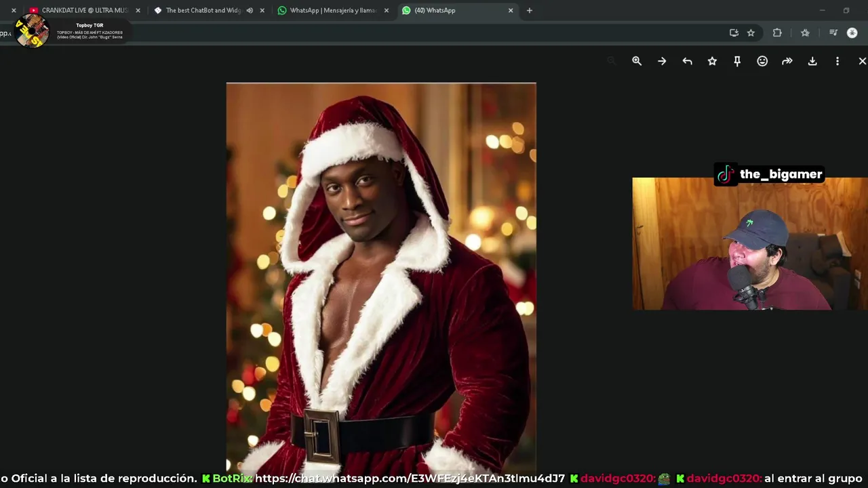The image size is (868, 488).
Task: Bookmark this page with the star
Action: 751,33
